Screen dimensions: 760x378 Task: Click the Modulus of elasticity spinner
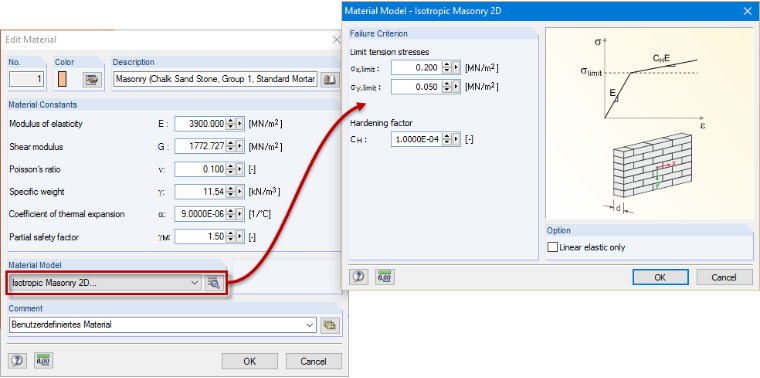[231, 124]
